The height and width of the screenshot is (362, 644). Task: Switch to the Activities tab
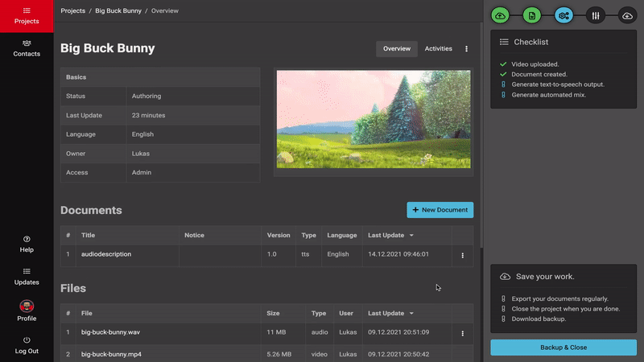438,49
